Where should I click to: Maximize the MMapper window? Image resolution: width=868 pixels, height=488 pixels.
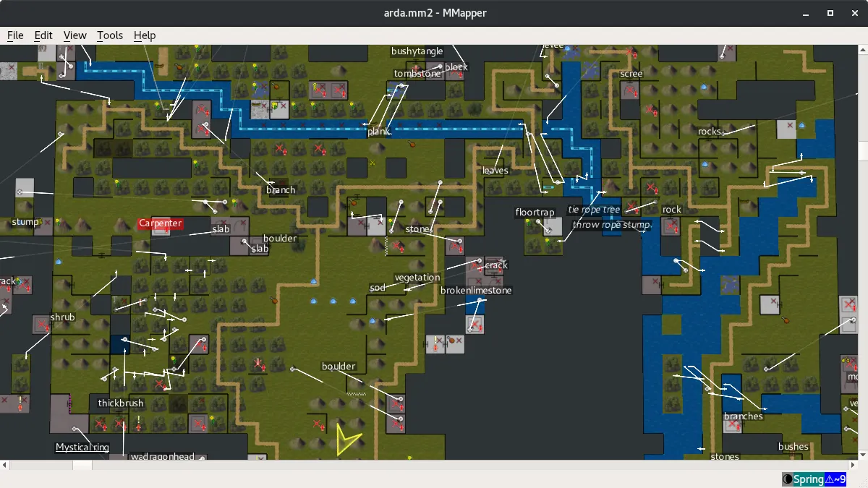click(x=830, y=13)
